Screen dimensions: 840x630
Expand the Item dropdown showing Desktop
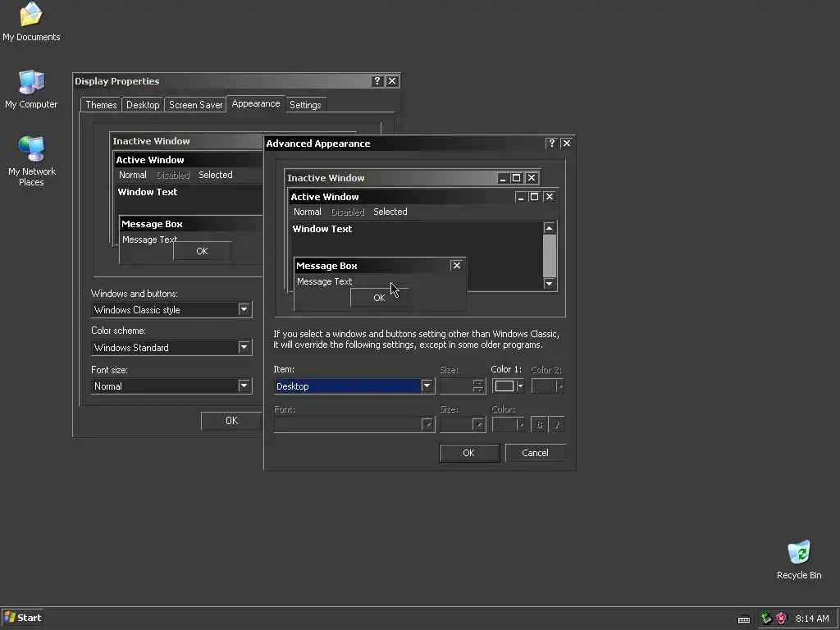tap(427, 386)
